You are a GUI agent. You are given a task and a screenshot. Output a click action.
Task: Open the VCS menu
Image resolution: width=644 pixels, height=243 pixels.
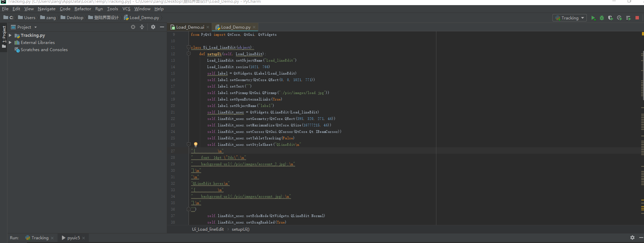[x=126, y=9]
